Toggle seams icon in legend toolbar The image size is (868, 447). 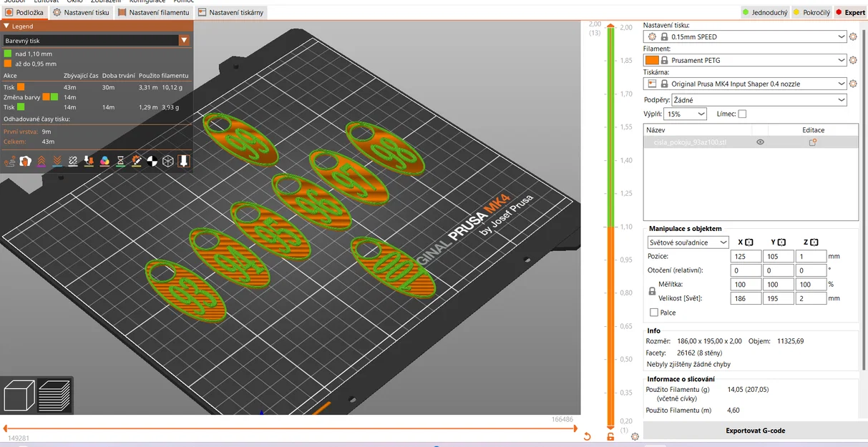tap(73, 161)
